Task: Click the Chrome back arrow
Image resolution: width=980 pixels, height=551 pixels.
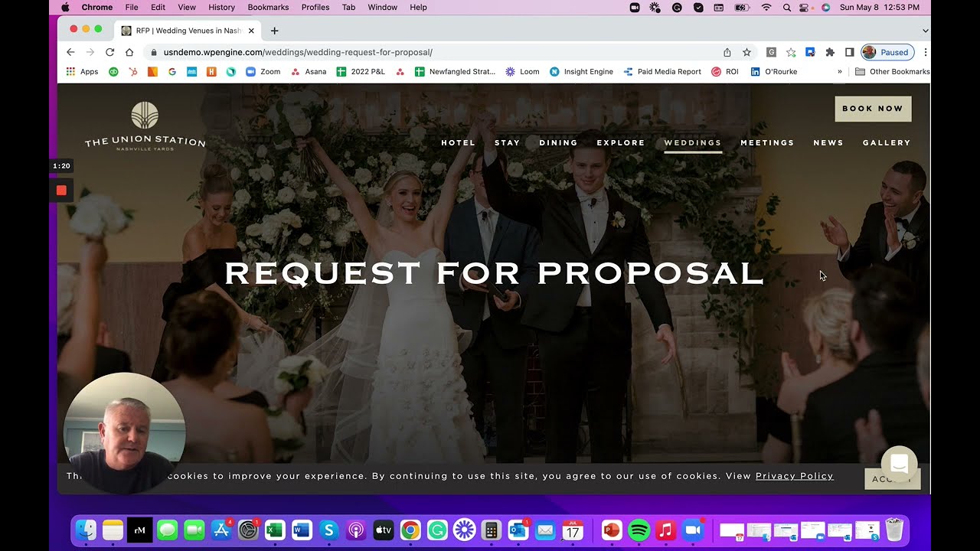Action: coord(70,52)
